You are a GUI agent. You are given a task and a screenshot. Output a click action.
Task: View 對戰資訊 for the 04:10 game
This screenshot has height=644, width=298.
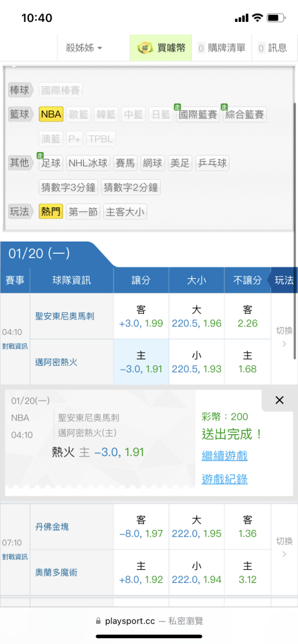(x=15, y=346)
